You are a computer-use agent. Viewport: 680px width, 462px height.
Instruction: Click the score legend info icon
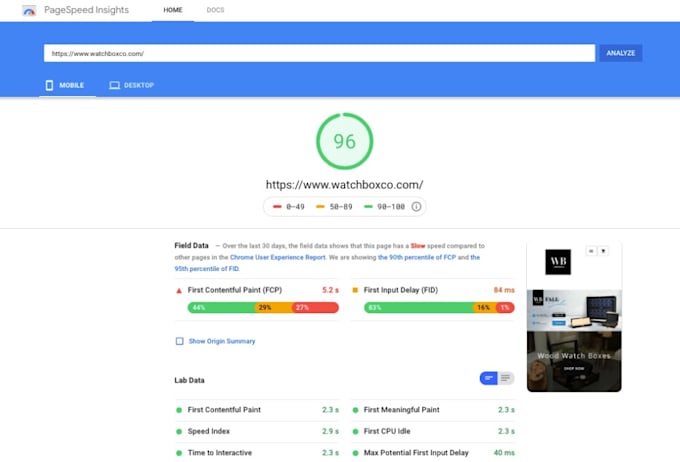coord(416,206)
